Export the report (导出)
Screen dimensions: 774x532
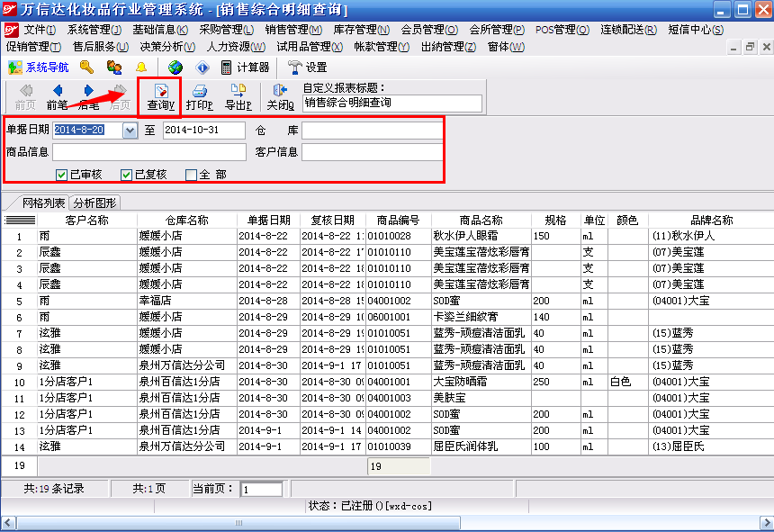pos(238,97)
